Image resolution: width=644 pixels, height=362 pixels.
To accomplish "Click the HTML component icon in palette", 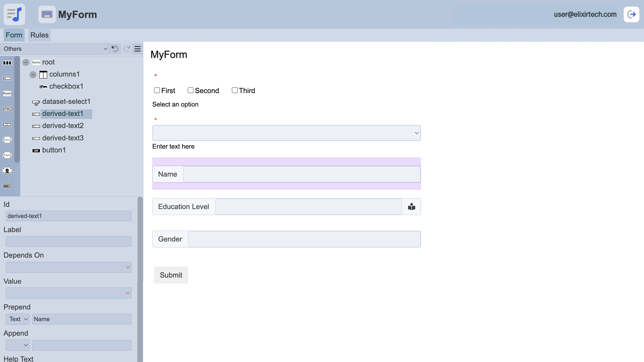I will pyautogui.click(x=7, y=109).
